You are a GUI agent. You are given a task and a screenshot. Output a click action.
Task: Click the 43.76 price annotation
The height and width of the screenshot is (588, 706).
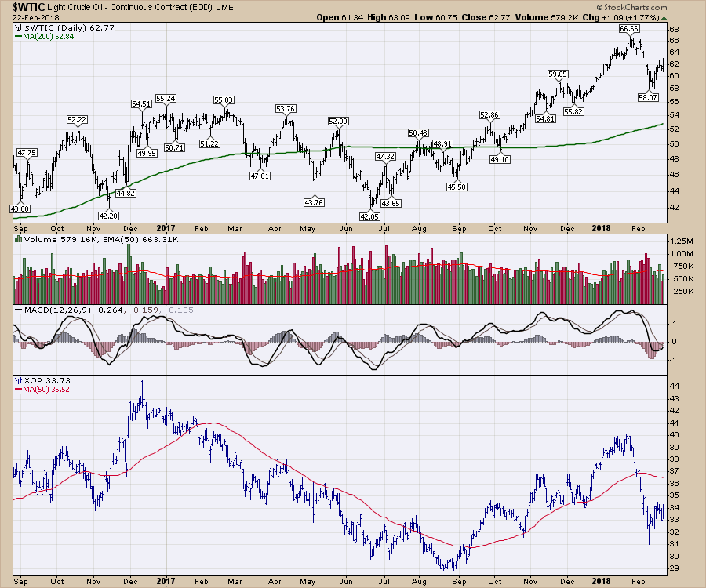[314, 202]
